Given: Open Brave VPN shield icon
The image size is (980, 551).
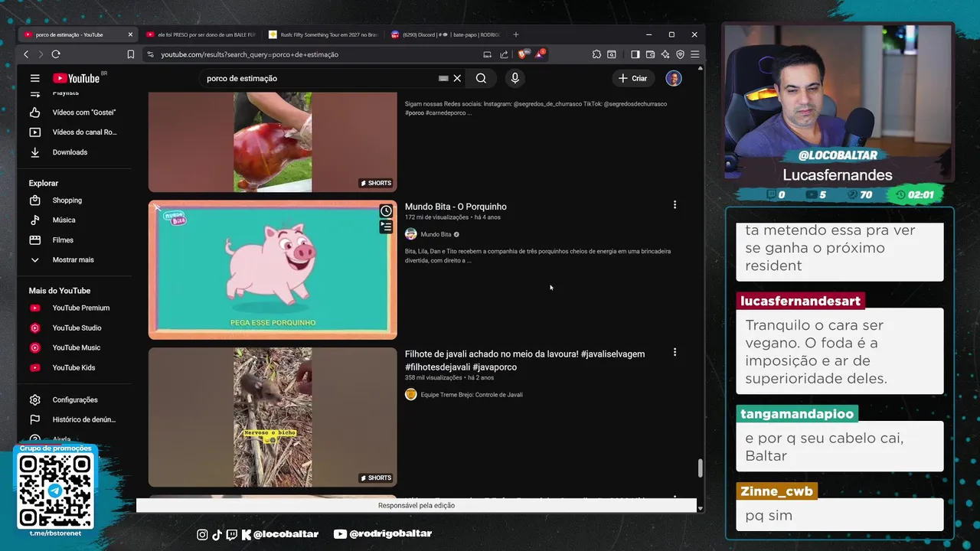Looking at the screenshot, I should coord(680,54).
